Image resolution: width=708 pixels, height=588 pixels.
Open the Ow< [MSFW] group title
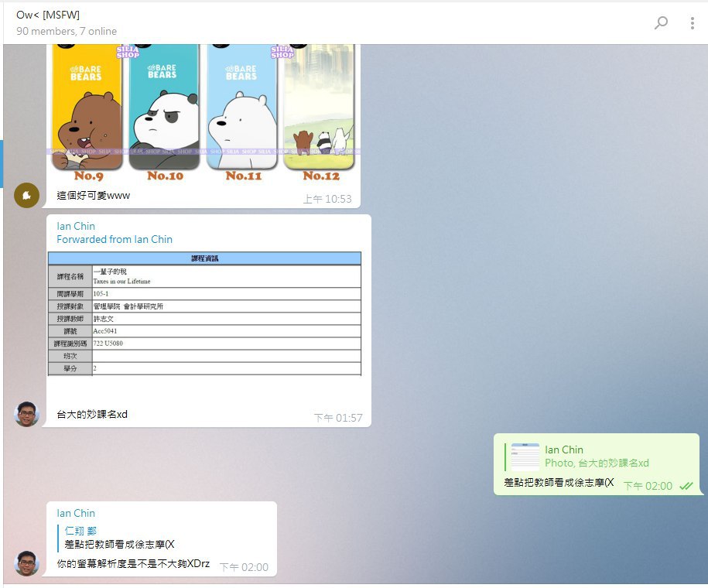48,15
